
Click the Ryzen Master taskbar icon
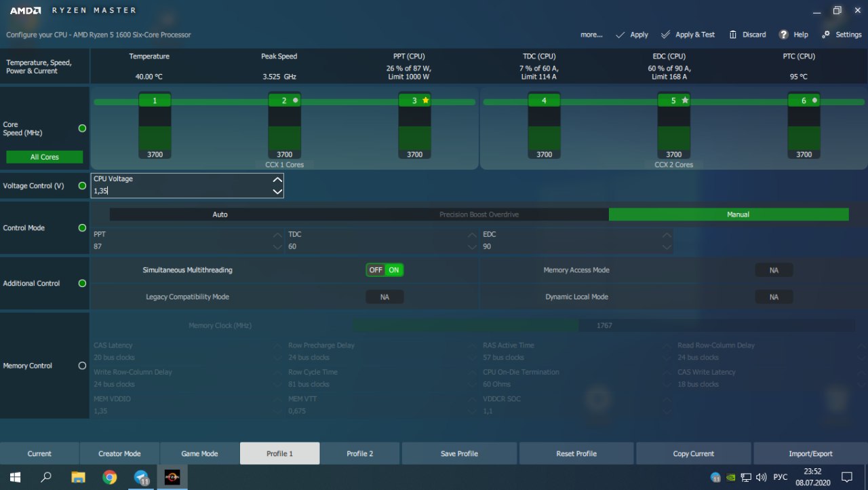pos(172,477)
